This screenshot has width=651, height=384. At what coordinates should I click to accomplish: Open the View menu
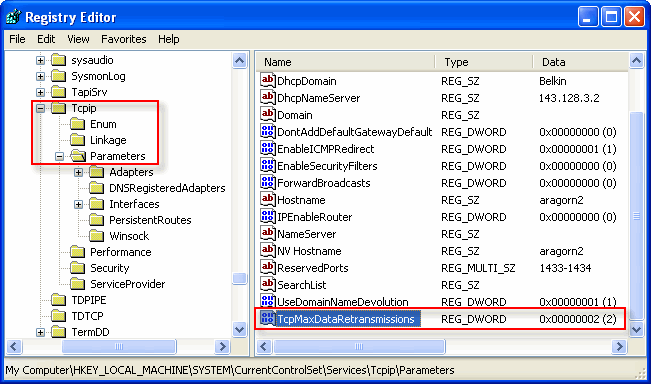coord(78,39)
